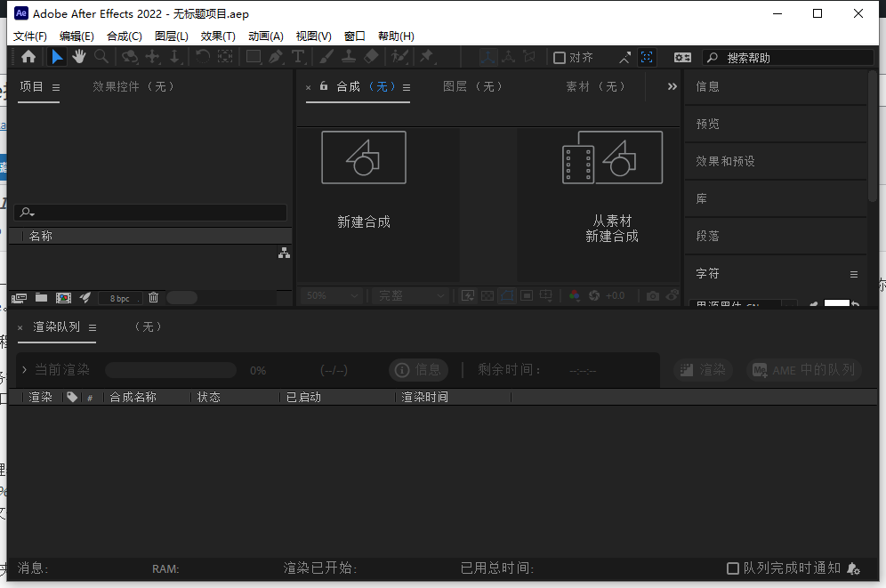Delete selected project items with trash icon
The image size is (886, 588).
coord(153,298)
